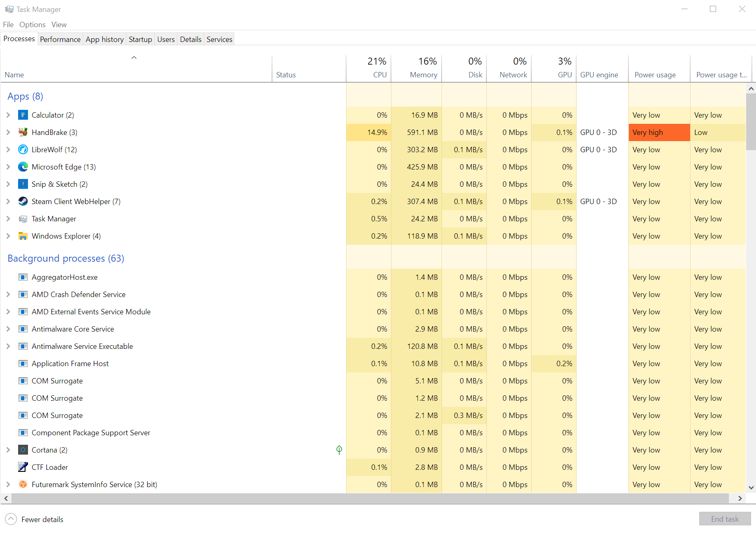Click the Cortana green leaf status icon
The height and width of the screenshot is (534, 756).
(339, 450)
